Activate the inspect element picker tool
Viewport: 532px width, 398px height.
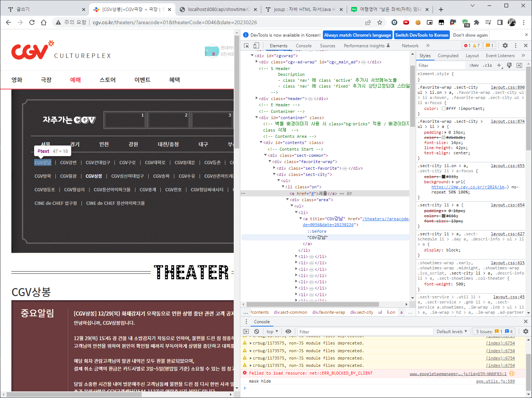click(x=247, y=45)
